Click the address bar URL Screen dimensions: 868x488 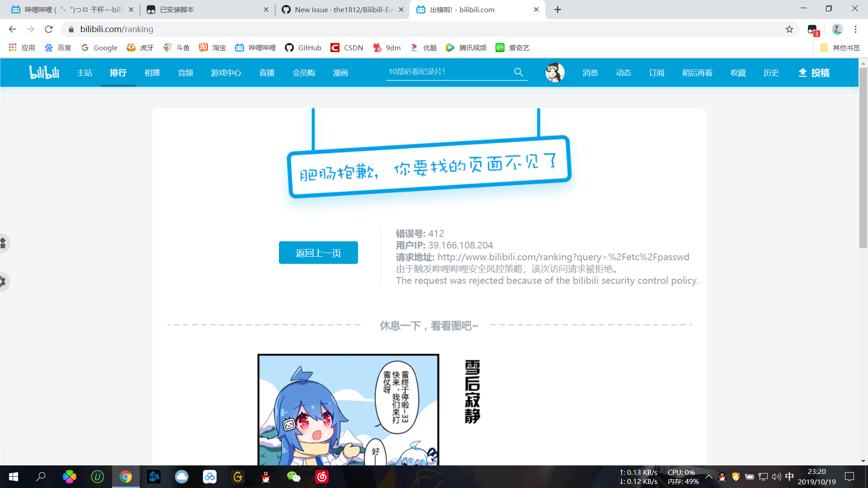coord(117,29)
